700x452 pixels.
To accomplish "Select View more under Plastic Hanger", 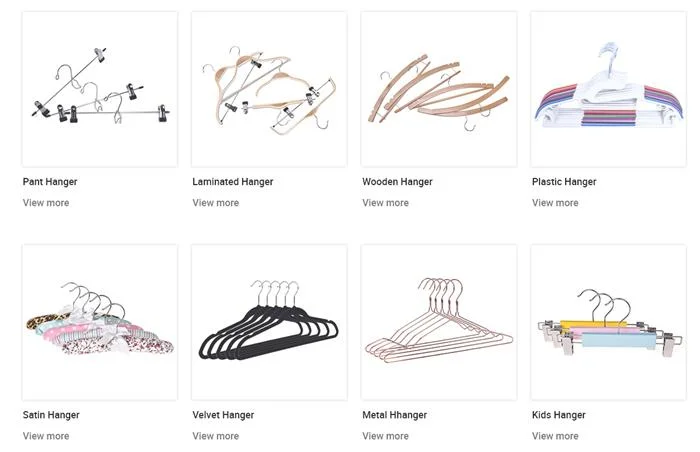I will [x=555, y=203].
